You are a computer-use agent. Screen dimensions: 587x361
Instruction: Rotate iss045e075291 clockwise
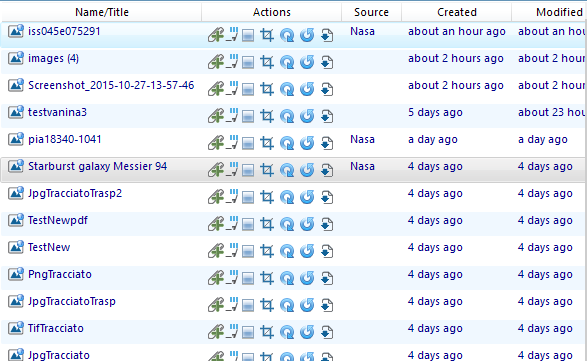tap(287, 35)
